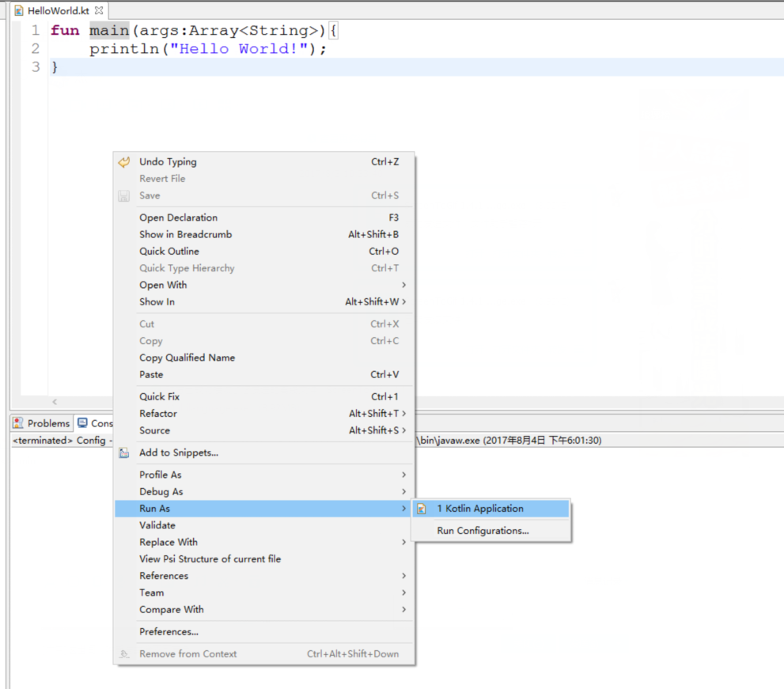Expand the Debug As submenu arrow
784x689 pixels.
click(x=404, y=491)
